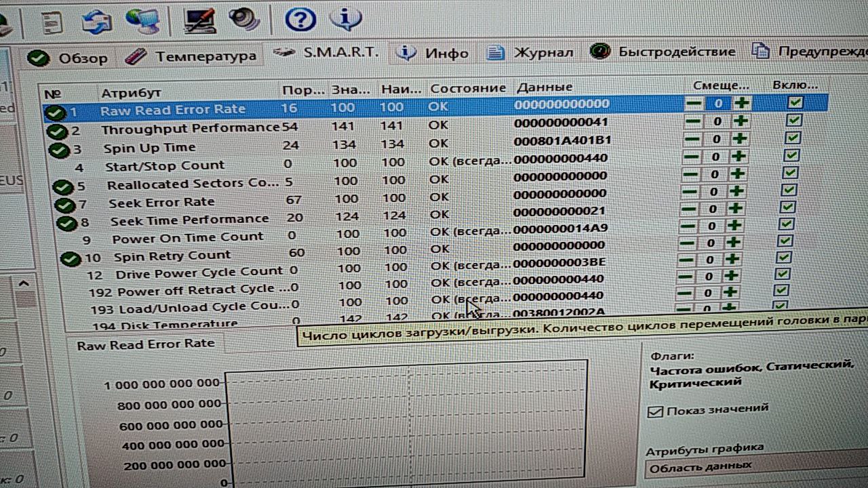Increase offset for Raw Read Error Rate
The image size is (868, 488).
point(743,104)
